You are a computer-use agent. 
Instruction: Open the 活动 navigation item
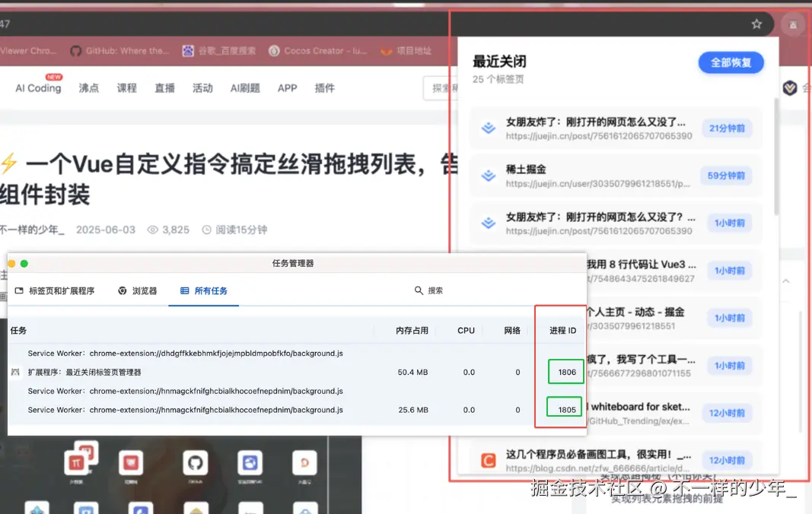coord(202,88)
